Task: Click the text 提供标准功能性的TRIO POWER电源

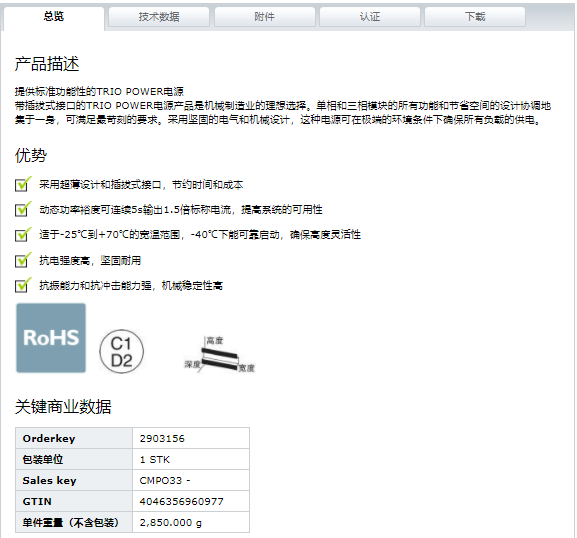Action: (x=99, y=91)
